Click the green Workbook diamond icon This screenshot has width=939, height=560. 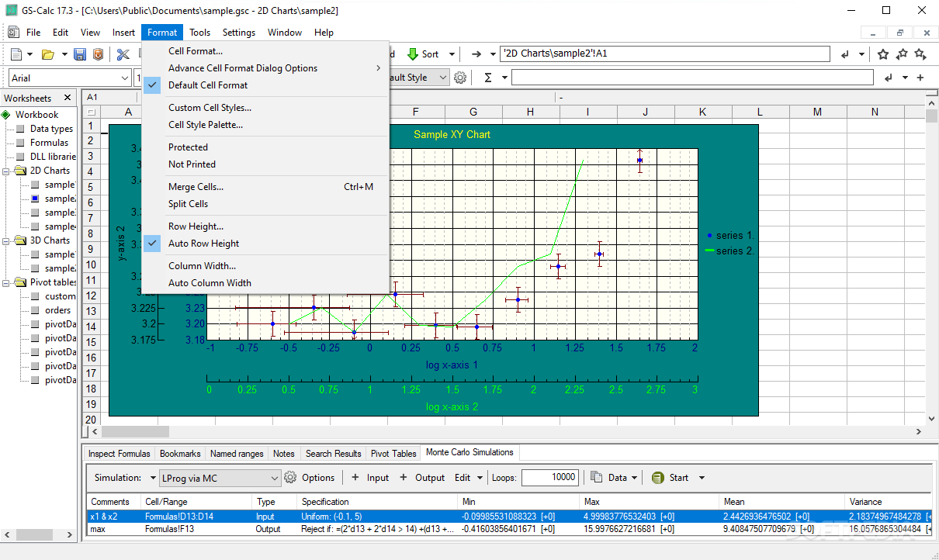coord(6,115)
